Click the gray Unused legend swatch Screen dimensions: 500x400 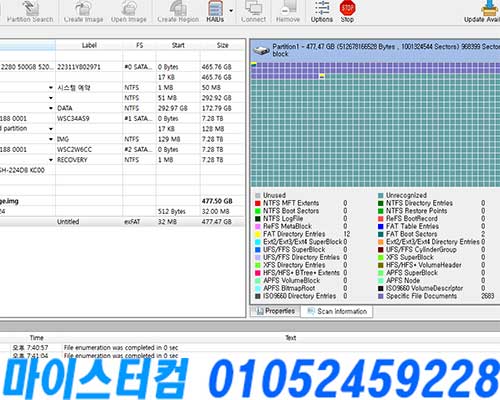point(258,195)
